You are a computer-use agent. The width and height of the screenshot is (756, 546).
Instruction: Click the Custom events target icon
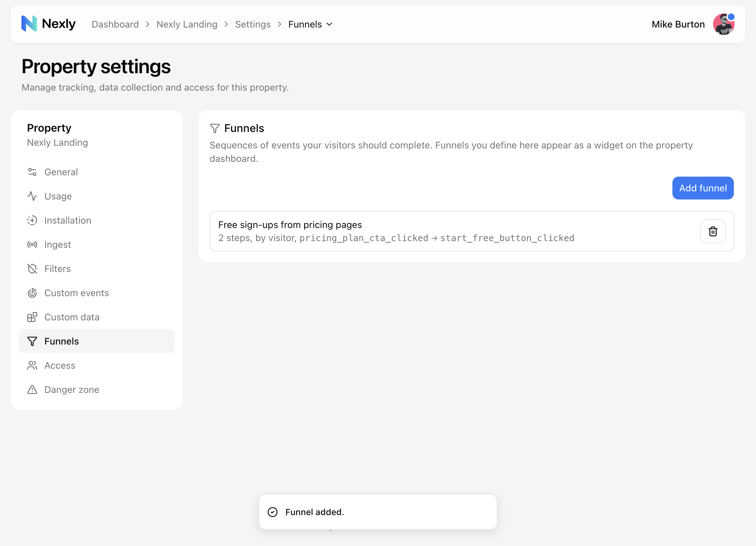click(32, 293)
